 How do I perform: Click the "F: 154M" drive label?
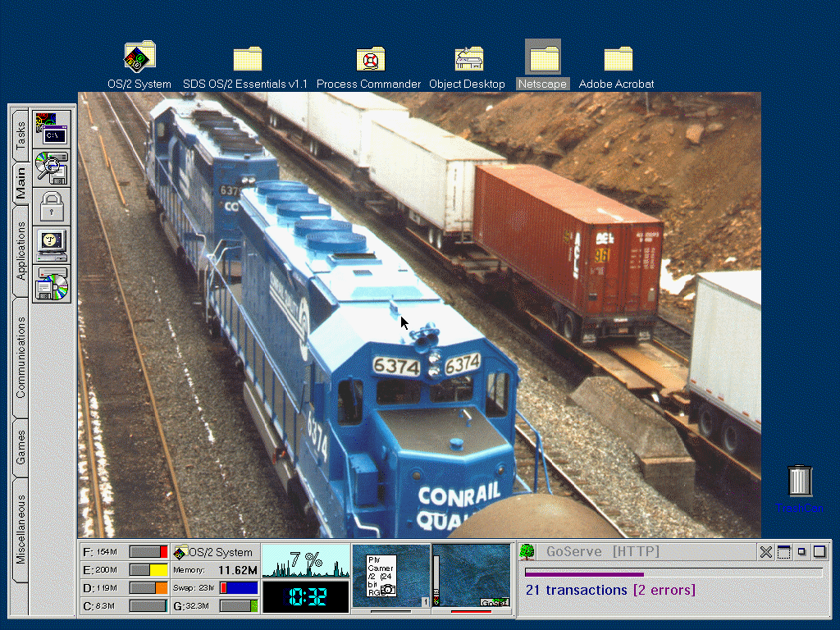coord(100,552)
